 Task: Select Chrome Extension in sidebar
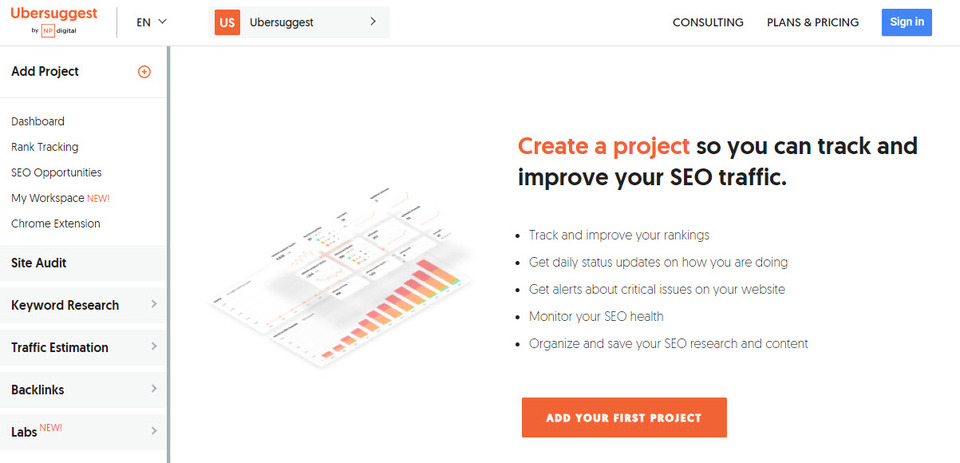(56, 223)
